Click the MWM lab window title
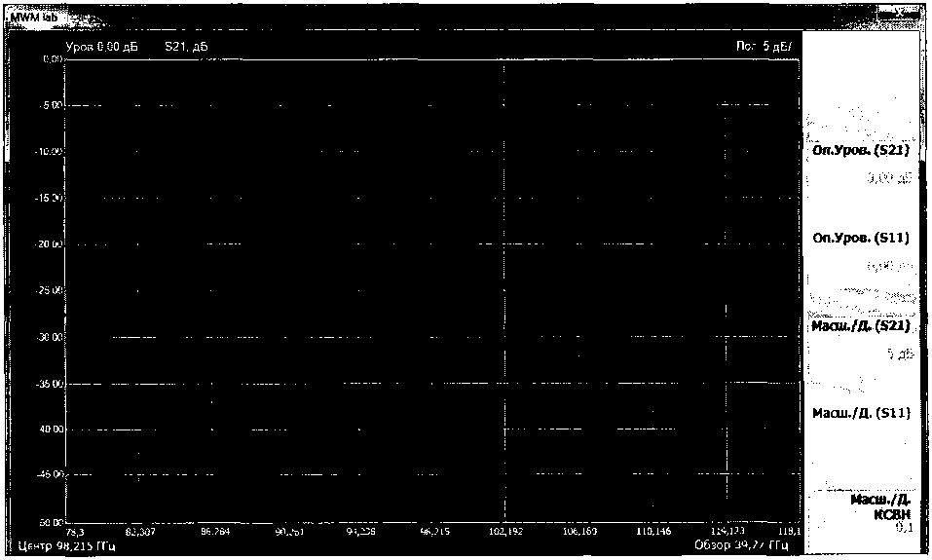The width and height of the screenshot is (932, 560). point(34,18)
